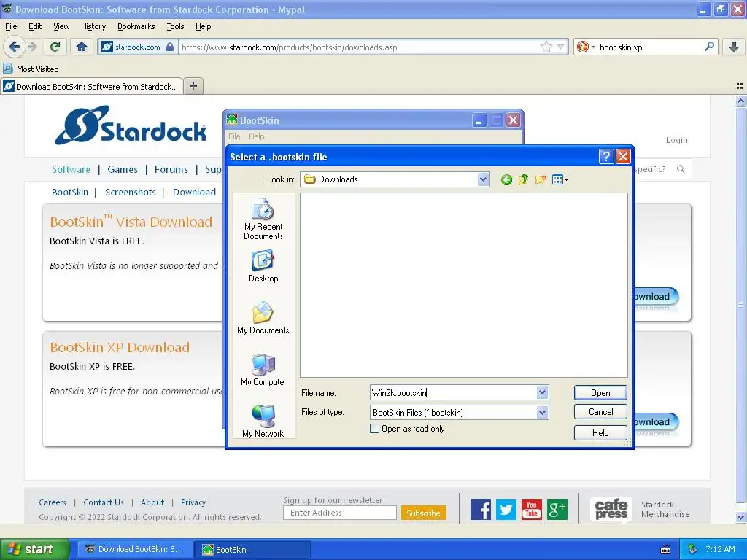Expand the File name dropdown arrow
The image size is (747, 560).
tap(542, 392)
